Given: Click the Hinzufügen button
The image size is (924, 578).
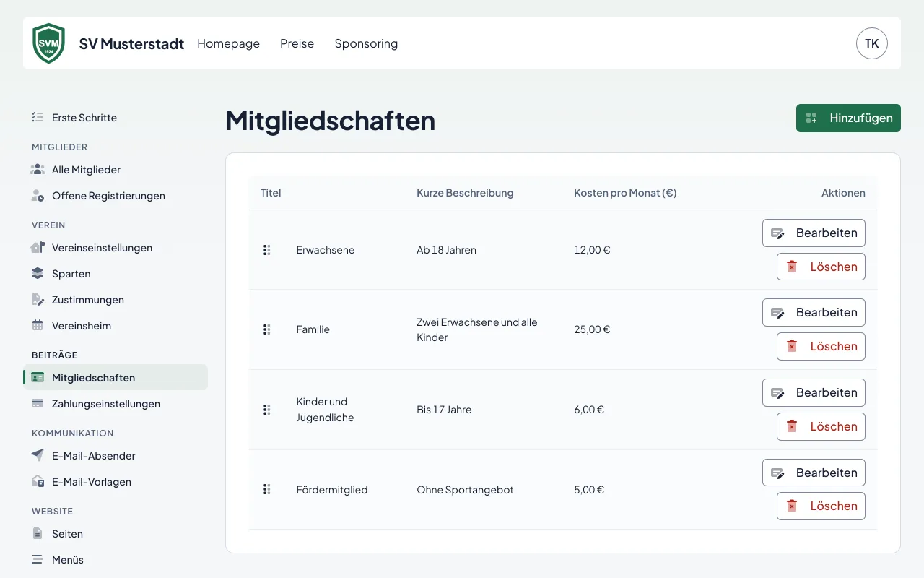Looking at the screenshot, I should [848, 118].
